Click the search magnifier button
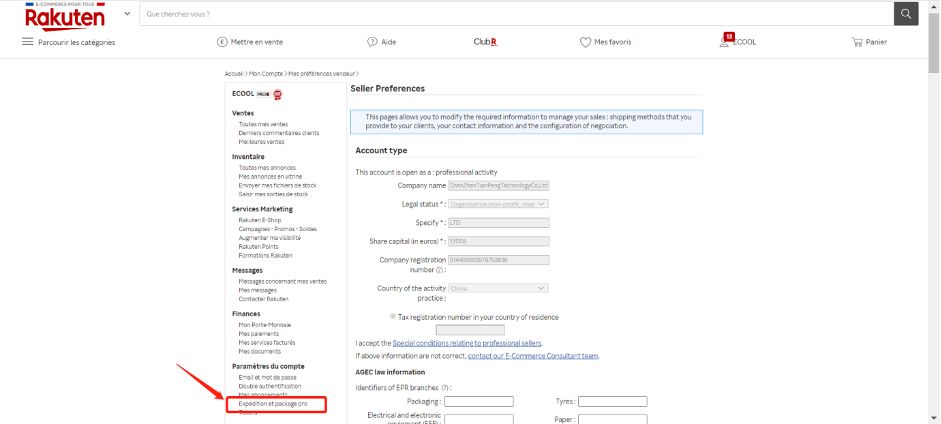 pos(905,14)
